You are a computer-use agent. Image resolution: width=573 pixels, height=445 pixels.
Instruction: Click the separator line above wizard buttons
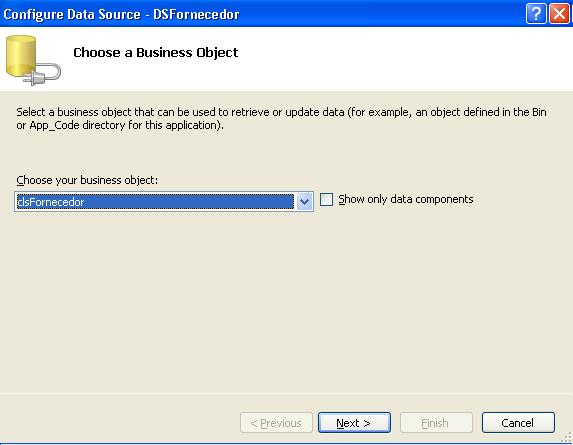(286, 393)
